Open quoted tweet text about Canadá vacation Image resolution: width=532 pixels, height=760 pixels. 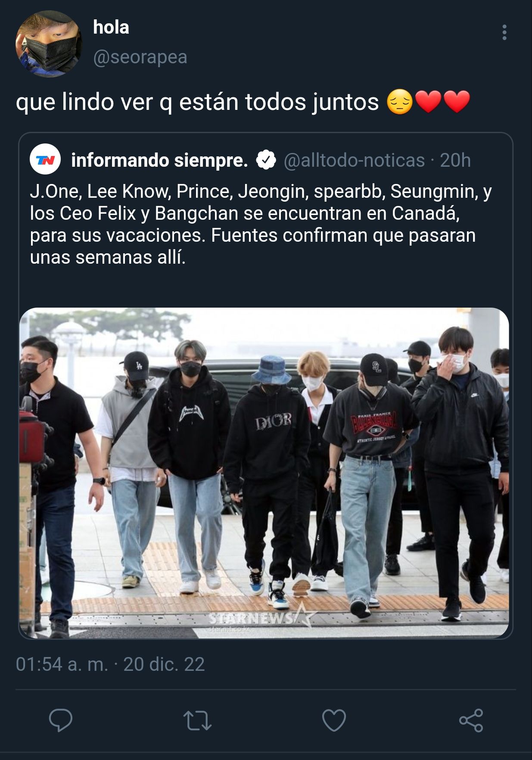(261, 224)
